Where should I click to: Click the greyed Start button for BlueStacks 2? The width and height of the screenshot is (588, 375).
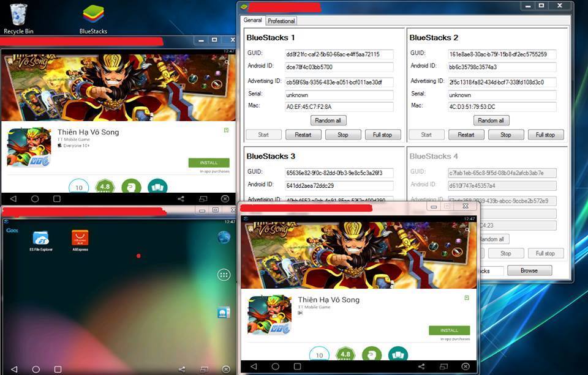click(426, 135)
